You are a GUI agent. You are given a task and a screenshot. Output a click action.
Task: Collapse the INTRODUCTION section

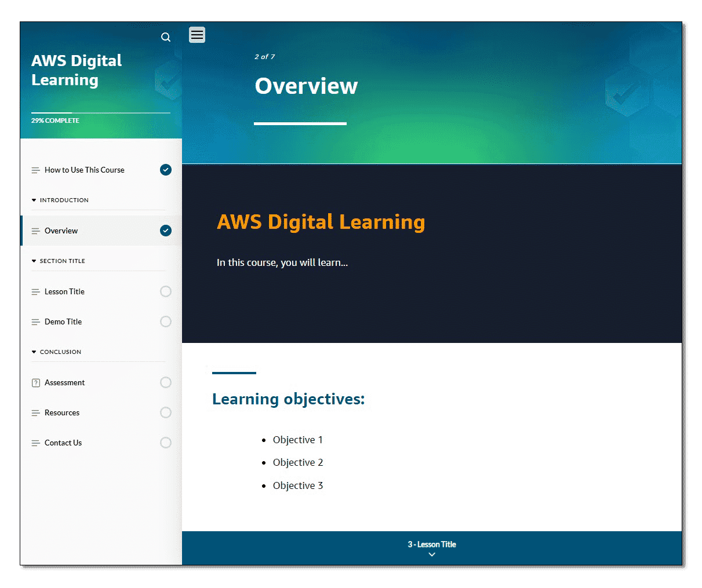point(60,200)
